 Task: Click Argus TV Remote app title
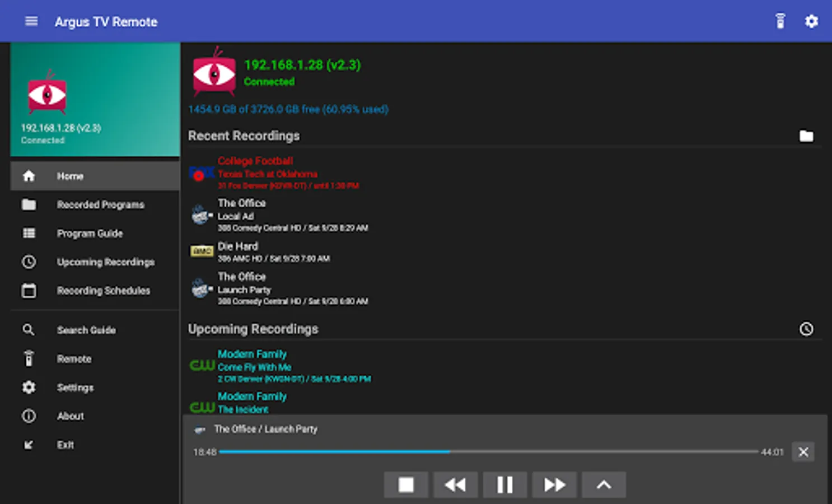pos(106,22)
